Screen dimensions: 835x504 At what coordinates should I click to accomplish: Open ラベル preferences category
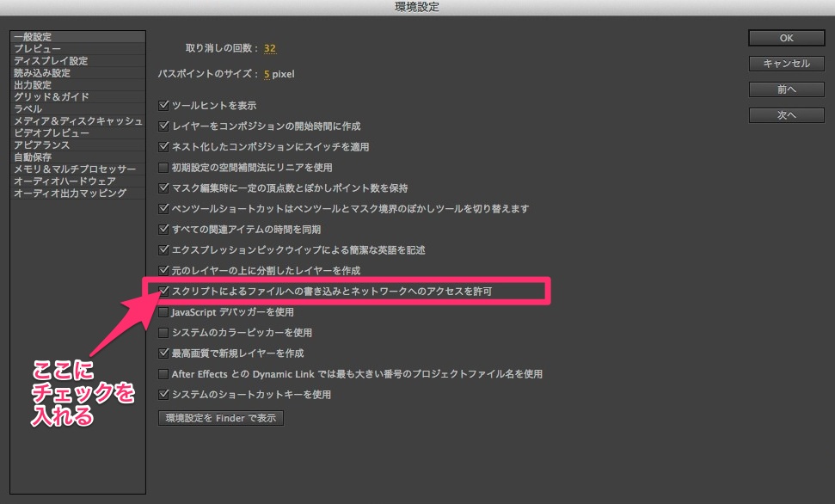[77, 108]
